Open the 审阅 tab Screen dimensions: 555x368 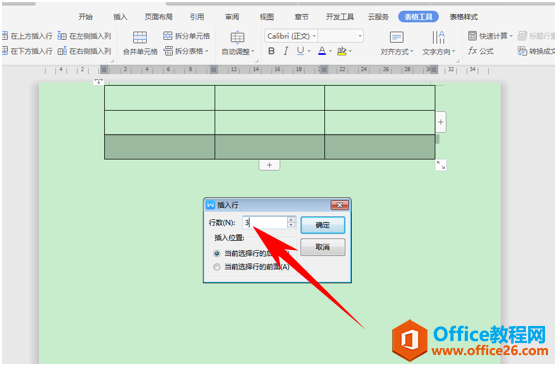(232, 17)
